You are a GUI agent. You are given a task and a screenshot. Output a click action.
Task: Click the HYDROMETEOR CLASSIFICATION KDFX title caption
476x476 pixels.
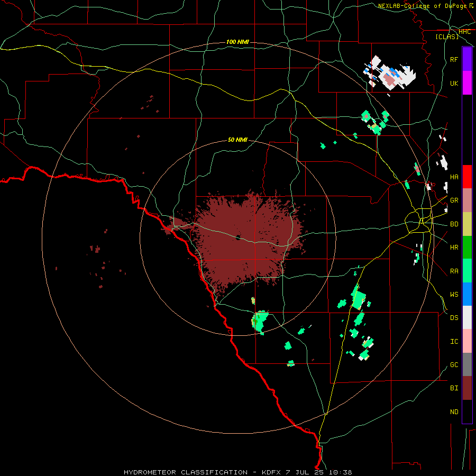coord(237,472)
